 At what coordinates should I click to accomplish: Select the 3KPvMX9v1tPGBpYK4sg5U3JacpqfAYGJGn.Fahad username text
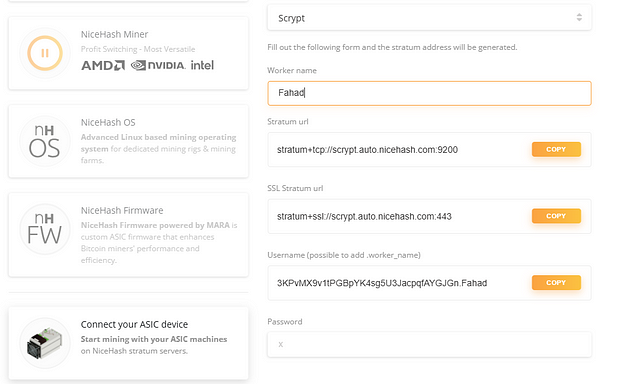pos(382,283)
